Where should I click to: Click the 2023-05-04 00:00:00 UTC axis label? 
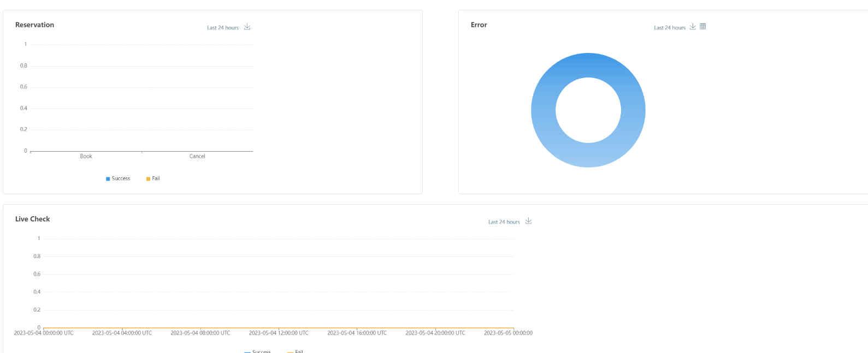coord(44,333)
